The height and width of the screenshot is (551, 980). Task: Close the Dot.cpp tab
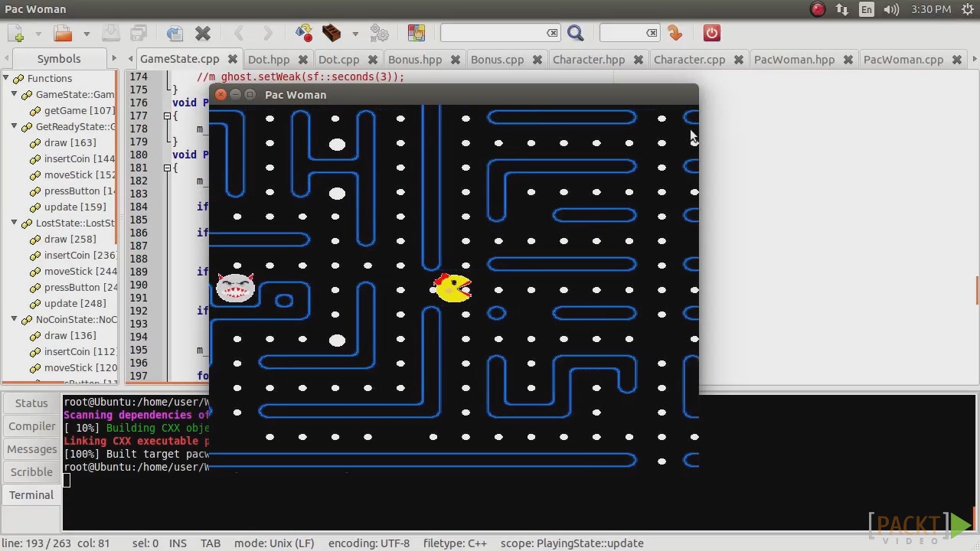[372, 59]
